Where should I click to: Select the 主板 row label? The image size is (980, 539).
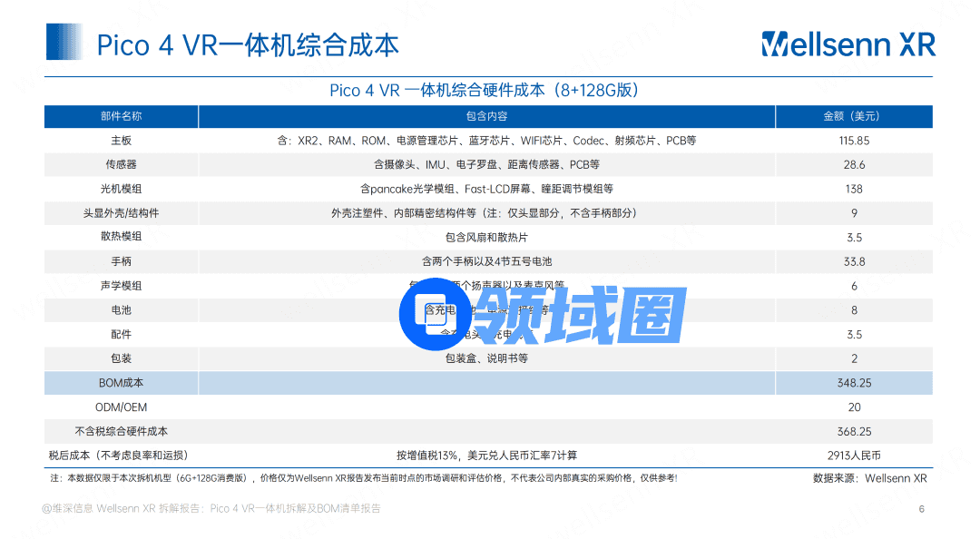[121, 141]
